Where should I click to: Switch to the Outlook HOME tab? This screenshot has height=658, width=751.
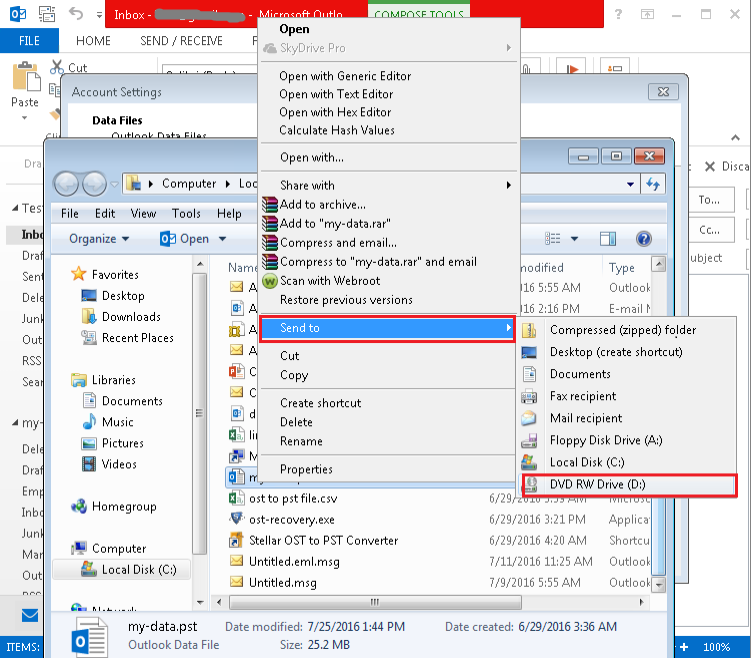(x=93, y=41)
